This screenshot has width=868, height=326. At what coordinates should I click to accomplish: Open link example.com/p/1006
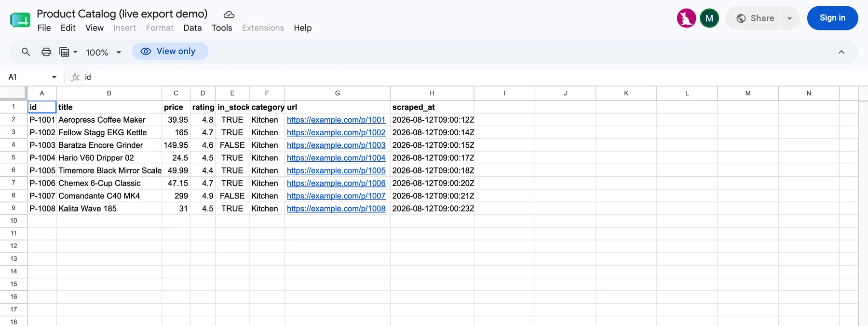tap(336, 183)
